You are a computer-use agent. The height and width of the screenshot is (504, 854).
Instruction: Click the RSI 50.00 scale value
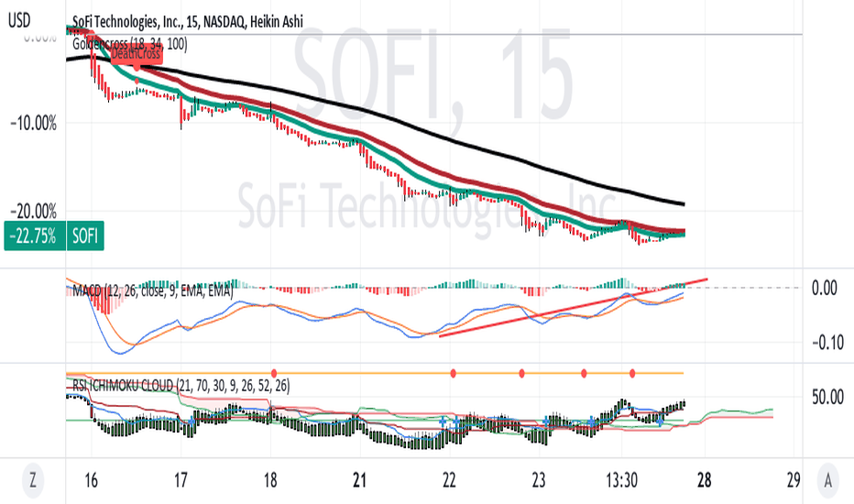(827, 397)
